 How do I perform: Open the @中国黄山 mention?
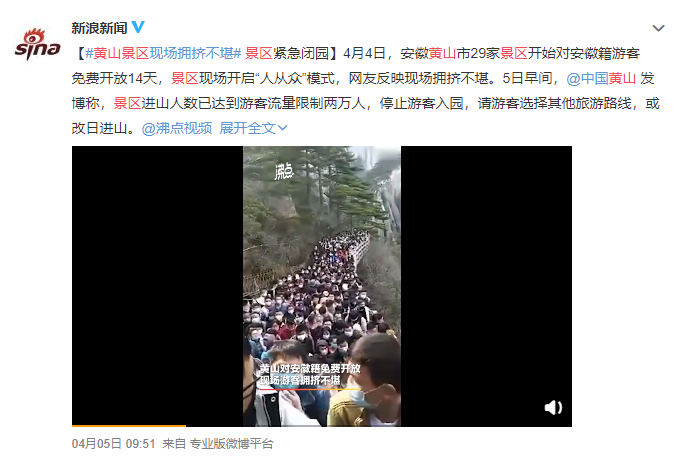pyautogui.click(x=601, y=78)
